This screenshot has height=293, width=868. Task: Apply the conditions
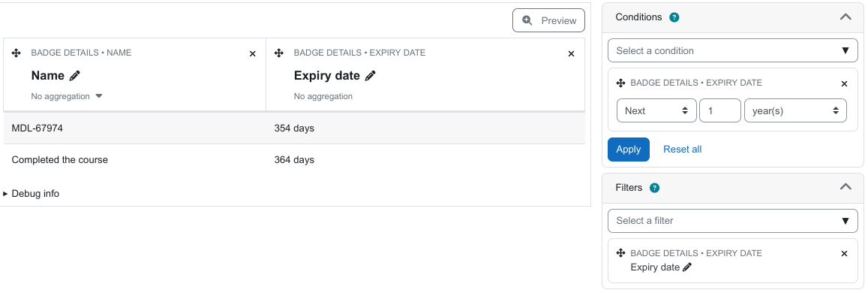628,150
